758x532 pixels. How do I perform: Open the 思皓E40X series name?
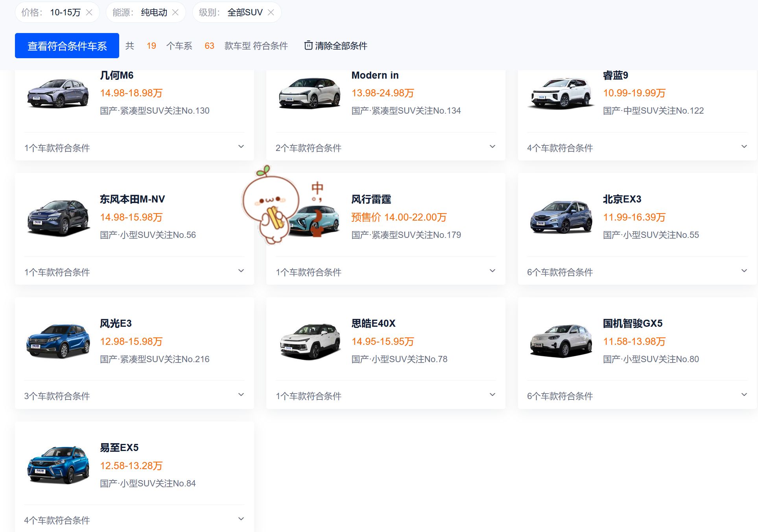(373, 323)
